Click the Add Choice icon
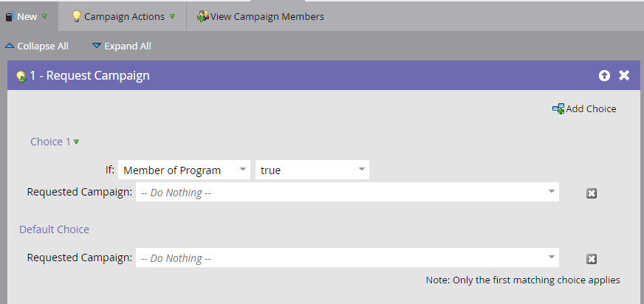Screen dimensions: 644x304 point(558,108)
